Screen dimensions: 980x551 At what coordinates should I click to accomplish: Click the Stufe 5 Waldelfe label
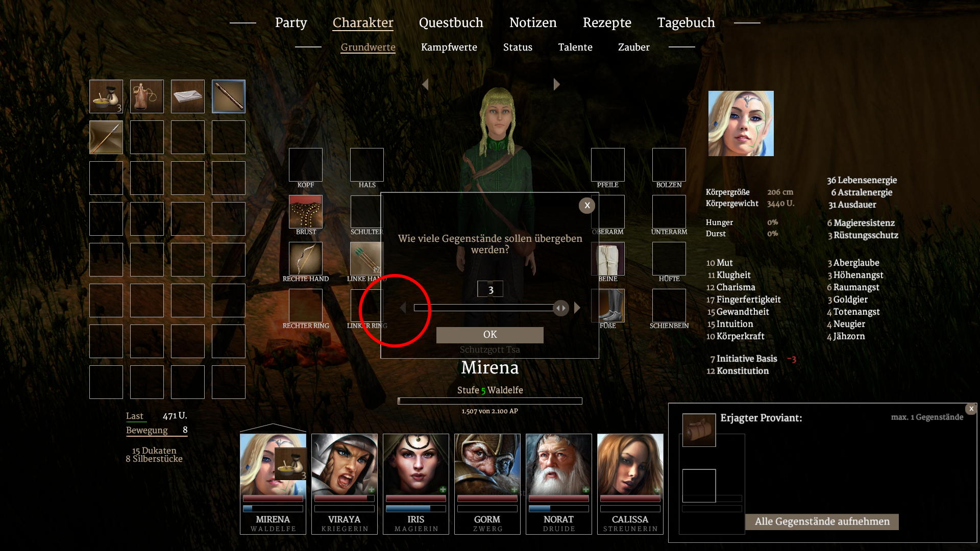(490, 390)
